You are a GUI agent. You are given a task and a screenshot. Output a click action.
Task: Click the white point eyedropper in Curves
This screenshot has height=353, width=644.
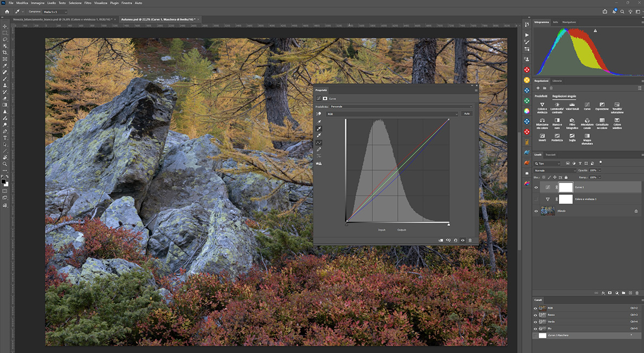point(319,135)
